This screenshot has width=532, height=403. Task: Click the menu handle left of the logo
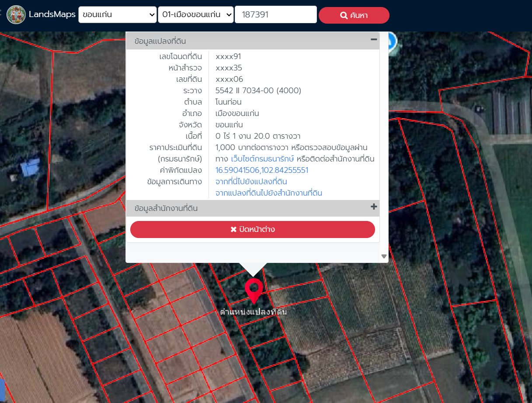pos(1,13)
